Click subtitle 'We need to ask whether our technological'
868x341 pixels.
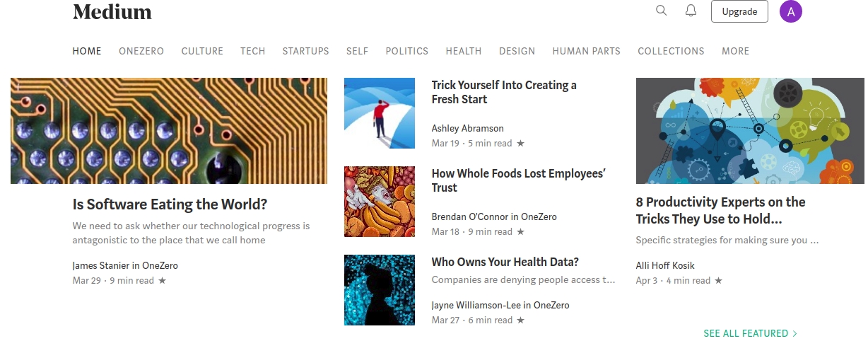pos(191,233)
